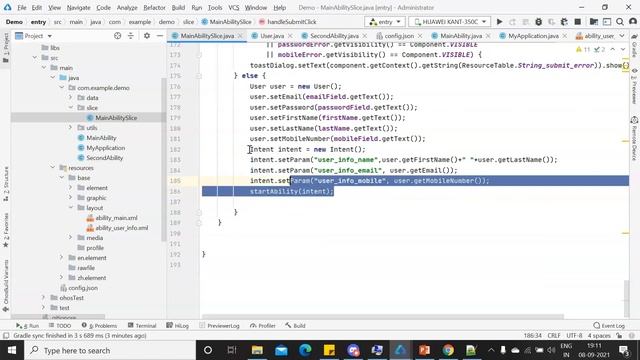Click the editor horizontal scrollbar
This screenshot has width=640, height=360.
[x=383, y=317]
